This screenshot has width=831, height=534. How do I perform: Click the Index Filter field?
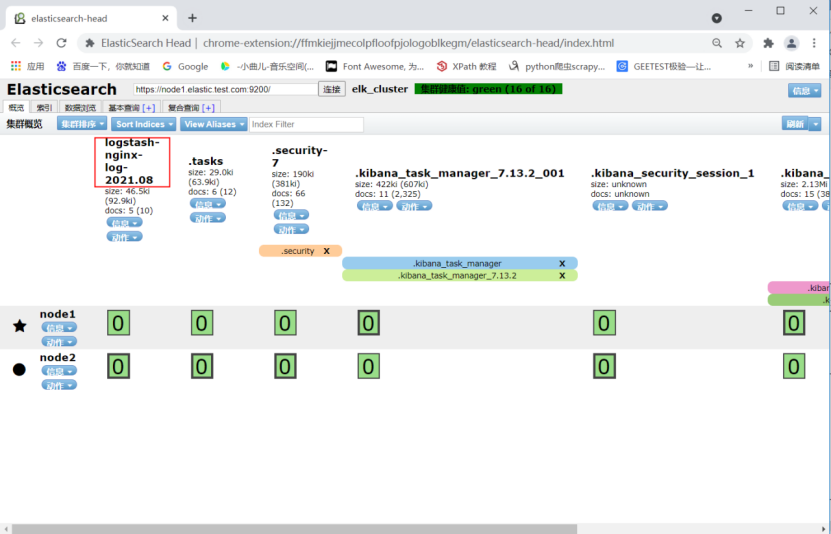click(306, 124)
